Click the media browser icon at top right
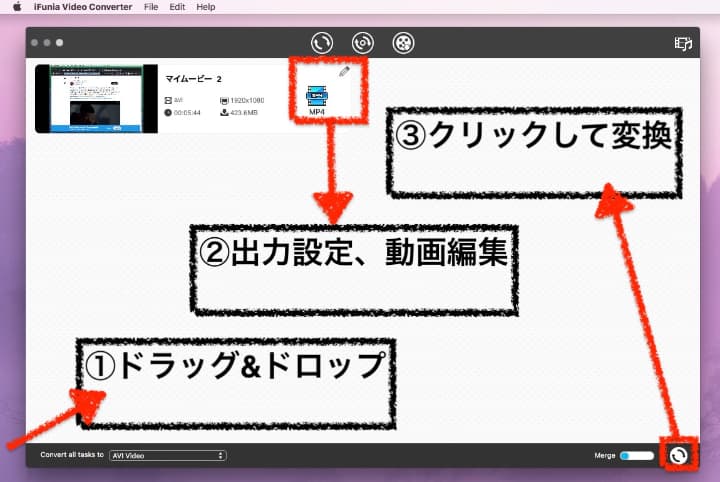Image resolution: width=720 pixels, height=482 pixels. tap(684, 44)
